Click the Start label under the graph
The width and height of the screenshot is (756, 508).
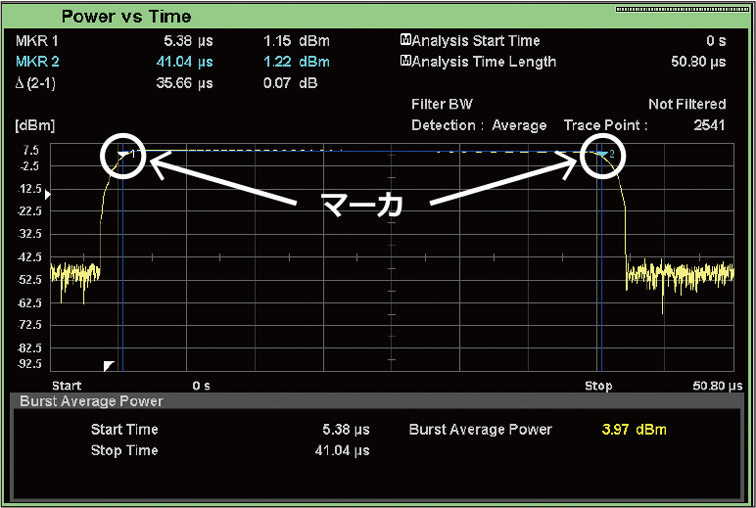pos(67,386)
